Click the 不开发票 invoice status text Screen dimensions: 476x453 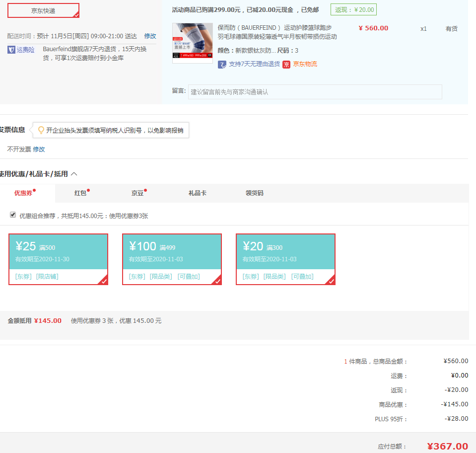click(x=19, y=149)
